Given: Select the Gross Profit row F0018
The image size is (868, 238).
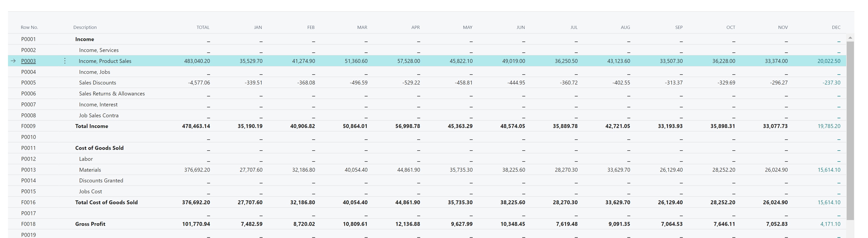Looking at the screenshot, I should point(90,223).
